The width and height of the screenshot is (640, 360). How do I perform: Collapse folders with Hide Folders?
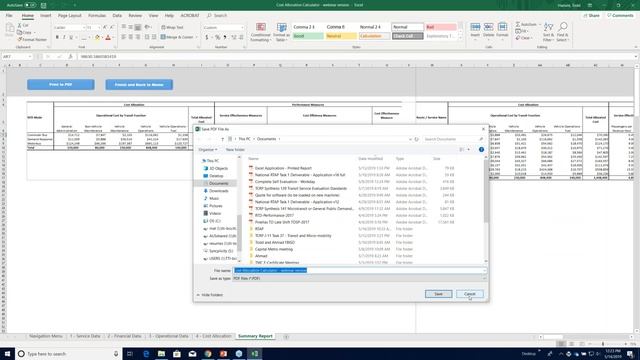209,295
